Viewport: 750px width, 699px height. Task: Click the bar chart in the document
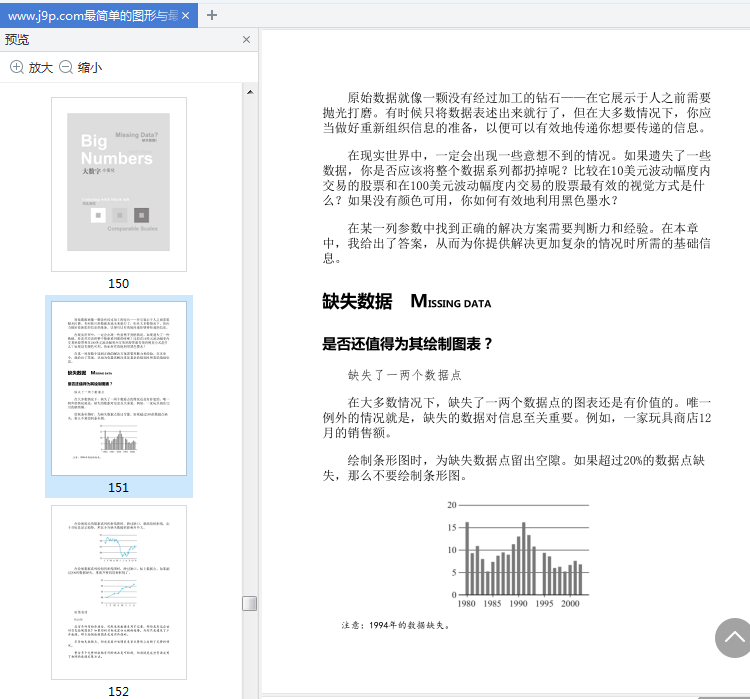(518, 548)
